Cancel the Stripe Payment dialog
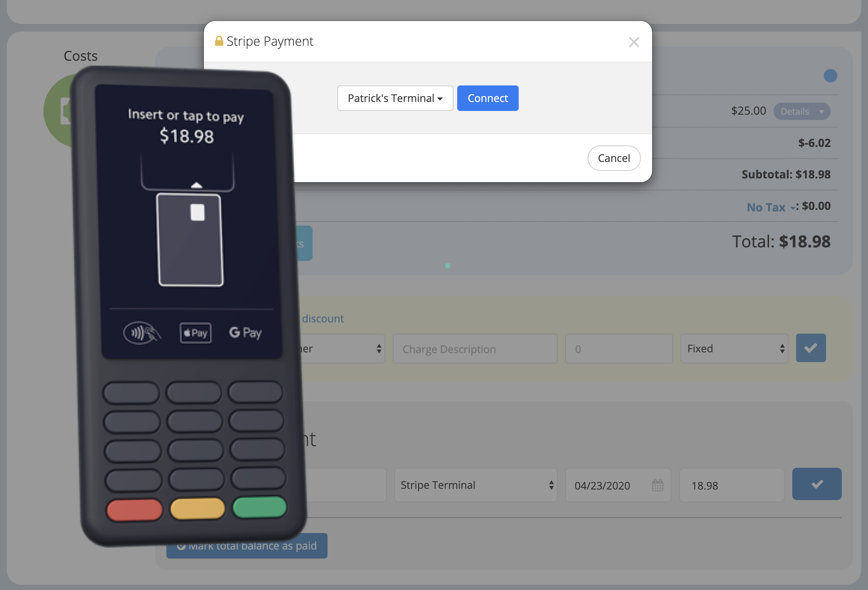The image size is (868, 590). pos(614,158)
